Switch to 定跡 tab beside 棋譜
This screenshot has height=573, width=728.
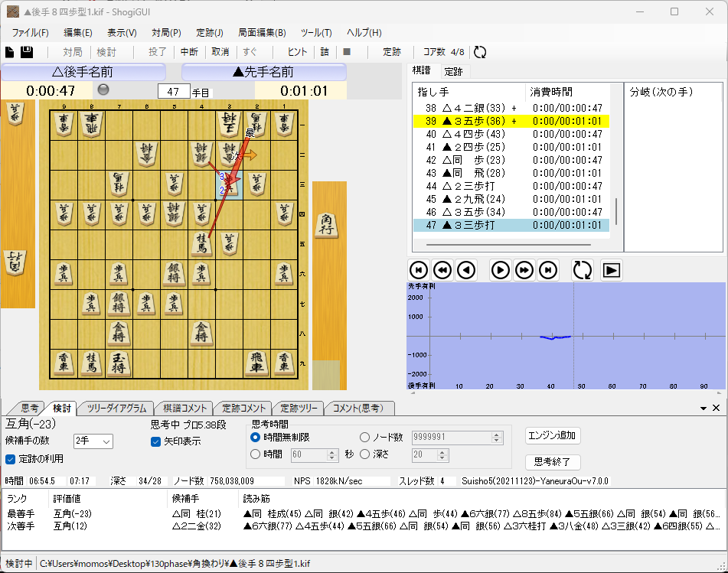(x=454, y=71)
